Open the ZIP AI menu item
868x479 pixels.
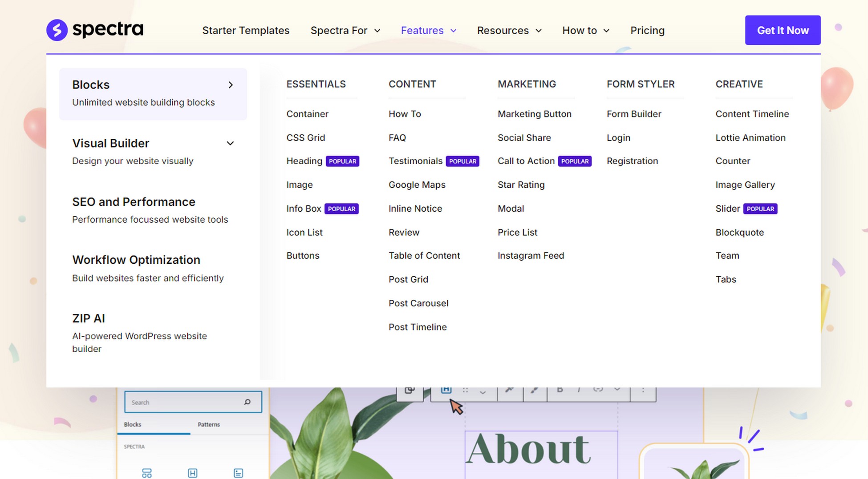89,318
